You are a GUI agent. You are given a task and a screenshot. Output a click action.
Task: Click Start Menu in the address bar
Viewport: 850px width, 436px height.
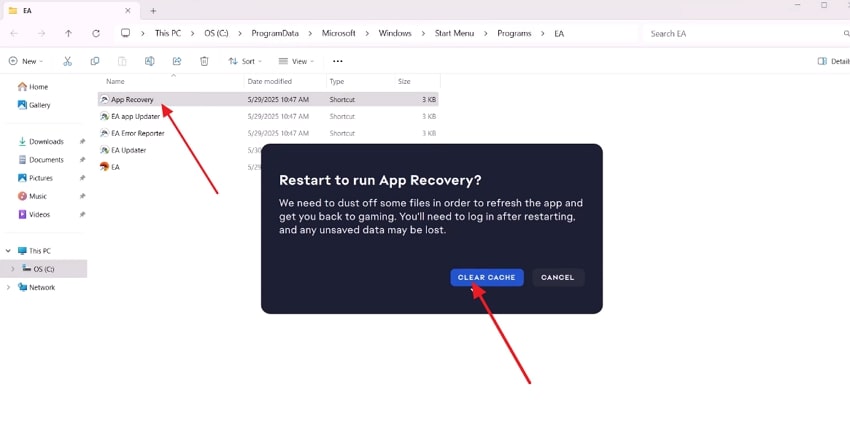tap(454, 33)
